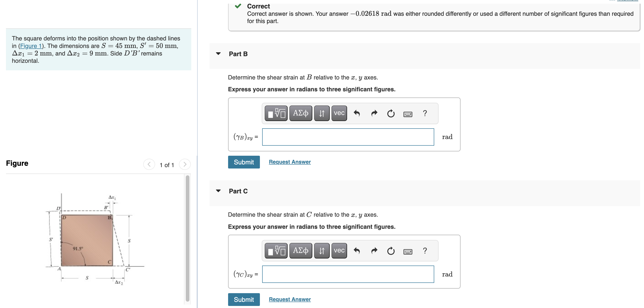The image size is (644, 308).
Task: Open templates (fraction/root) tool in Part B
Action: (x=276, y=113)
